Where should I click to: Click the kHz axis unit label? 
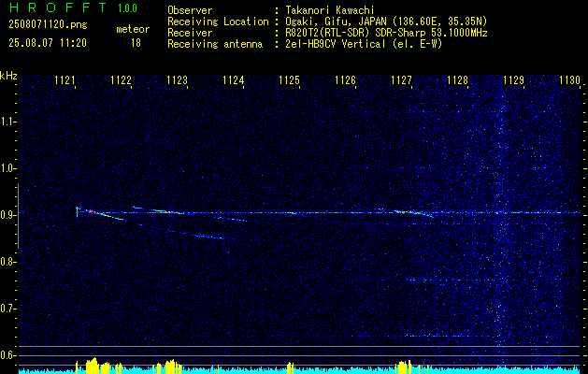(8, 76)
